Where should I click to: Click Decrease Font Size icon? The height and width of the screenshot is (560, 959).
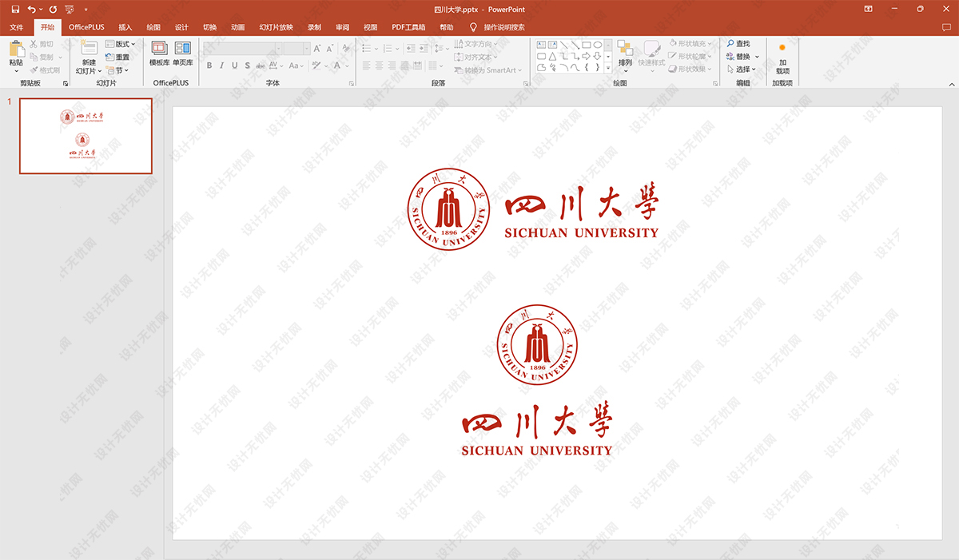[x=329, y=49]
